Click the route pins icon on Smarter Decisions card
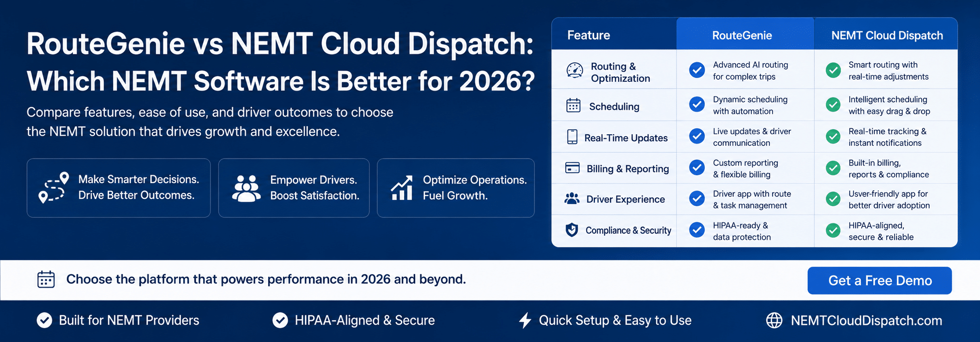Viewport: 980px width, 342px height. coord(54,188)
